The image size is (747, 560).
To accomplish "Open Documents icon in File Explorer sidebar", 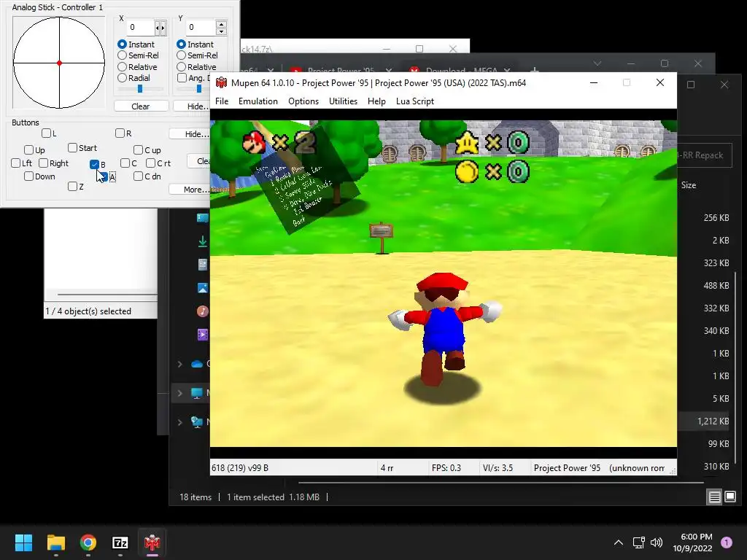I will pos(203,265).
